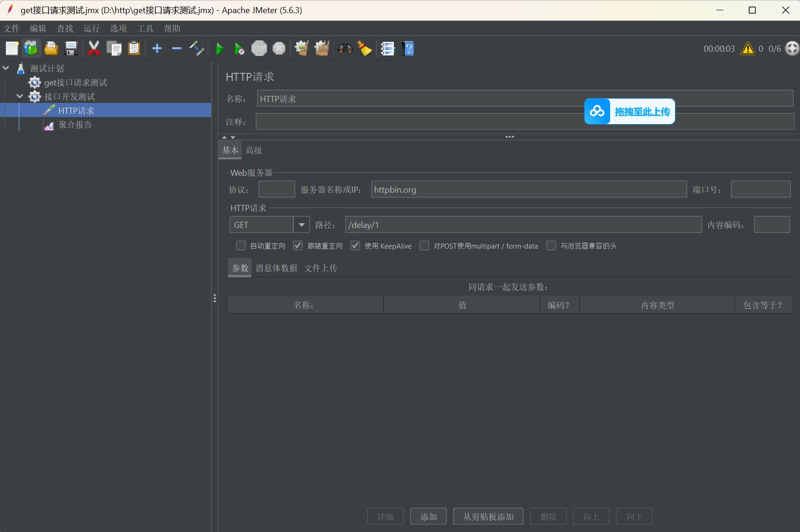Click the 路径 field showing /delay/1

point(523,225)
